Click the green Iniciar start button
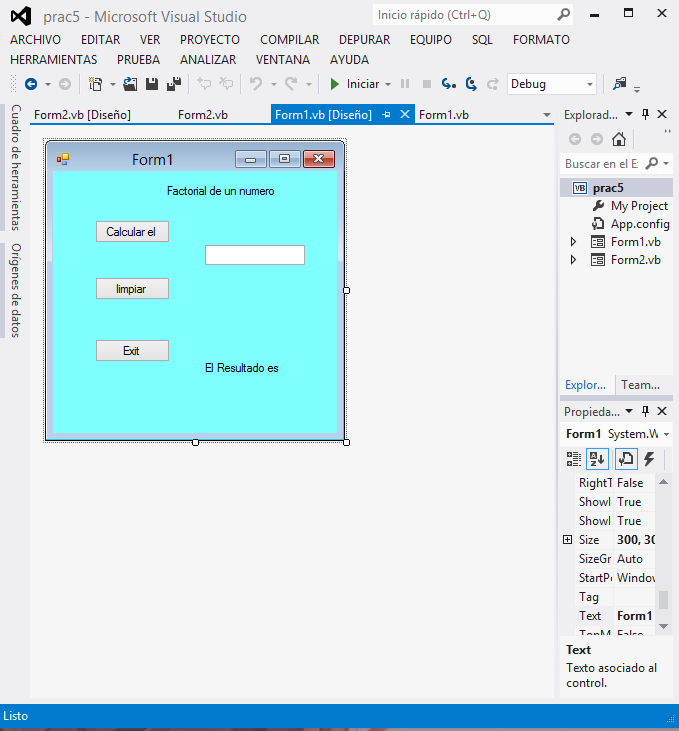This screenshot has height=731, width=679. [x=355, y=84]
